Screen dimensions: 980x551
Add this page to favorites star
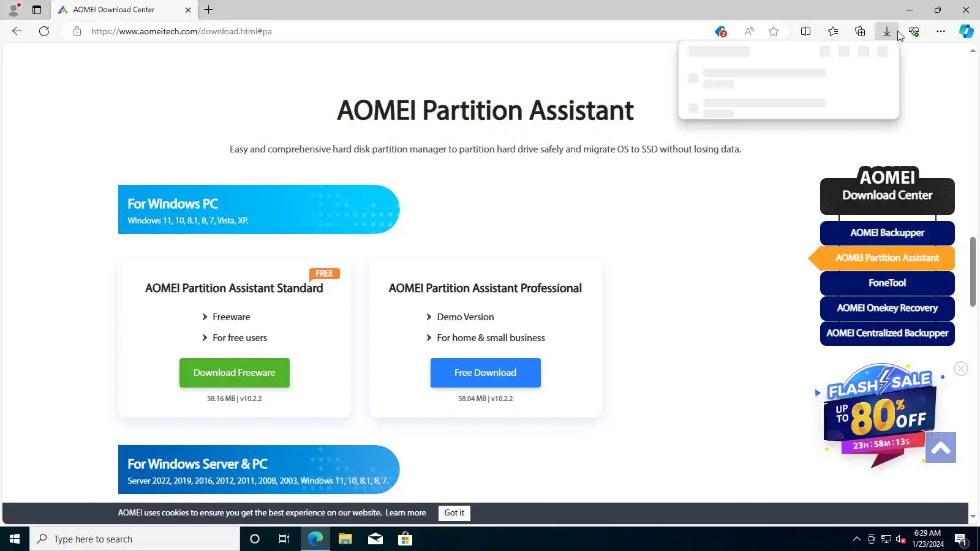(774, 31)
